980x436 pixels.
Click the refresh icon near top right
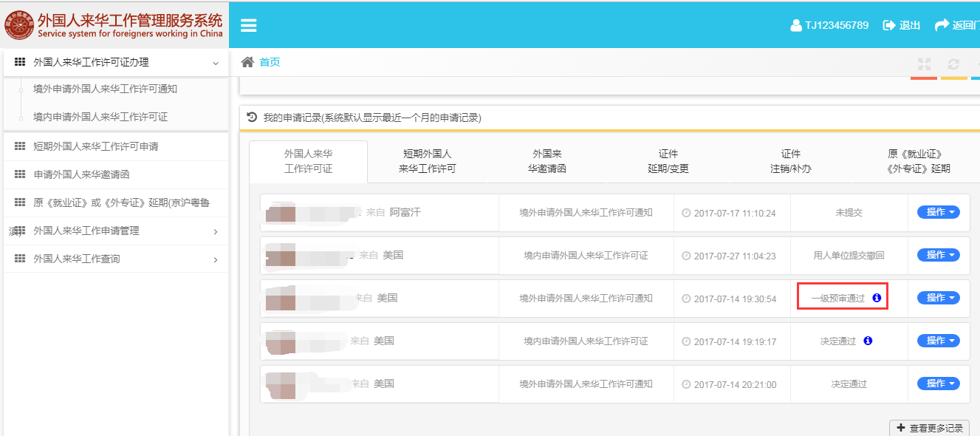click(x=953, y=64)
